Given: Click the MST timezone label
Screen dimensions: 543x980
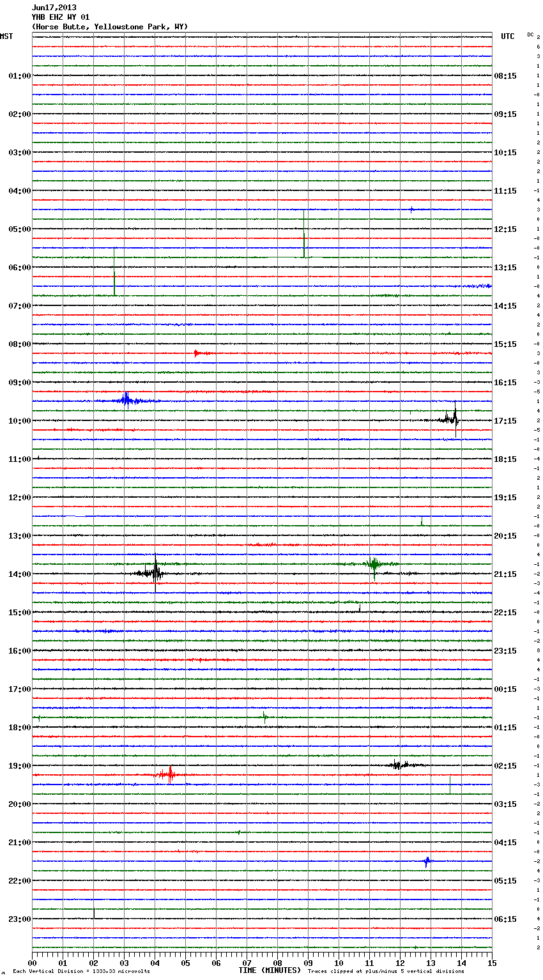Looking at the screenshot, I should (6, 36).
